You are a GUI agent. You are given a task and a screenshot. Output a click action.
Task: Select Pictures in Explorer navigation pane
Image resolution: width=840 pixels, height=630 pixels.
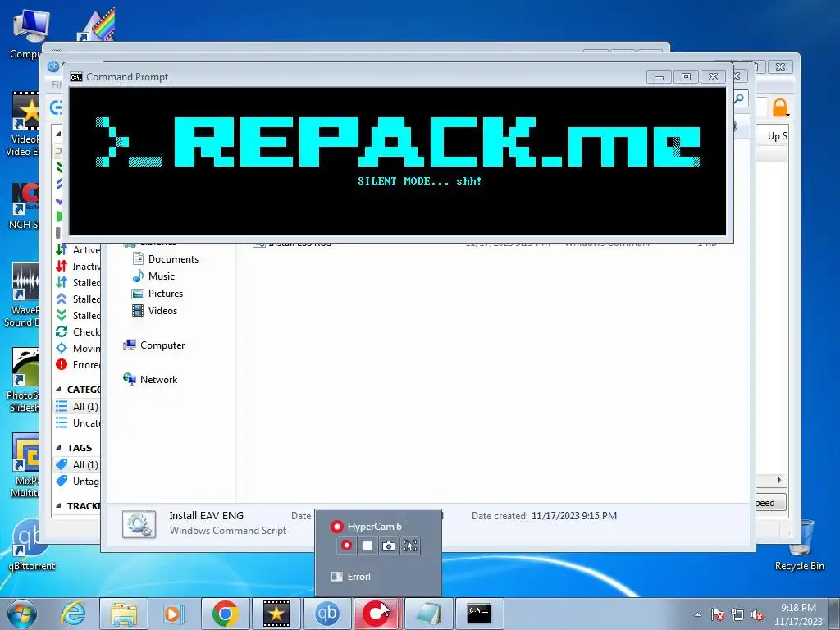(157, 294)
